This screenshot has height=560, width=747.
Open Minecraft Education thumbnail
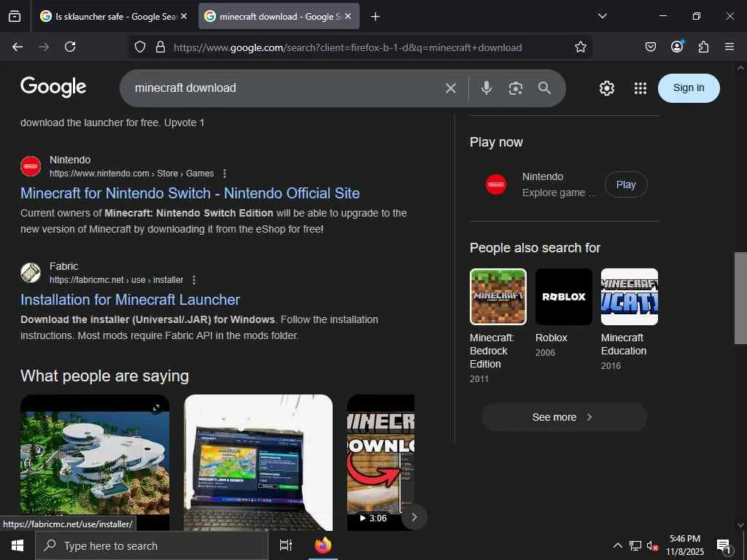coord(630,297)
